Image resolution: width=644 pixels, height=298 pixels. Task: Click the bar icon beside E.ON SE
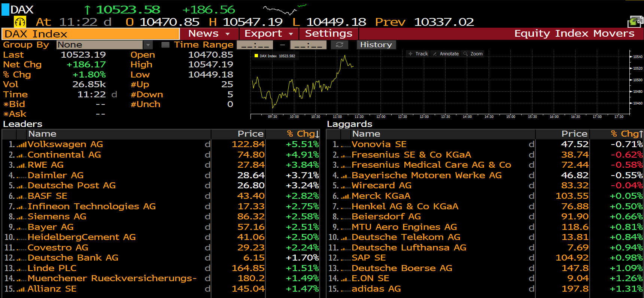pyautogui.click(x=346, y=279)
